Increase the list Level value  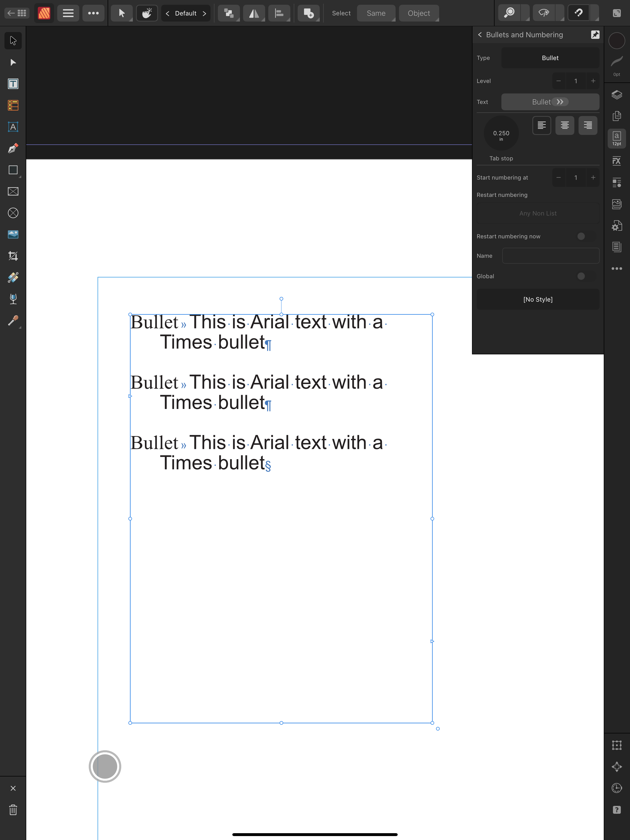point(593,81)
